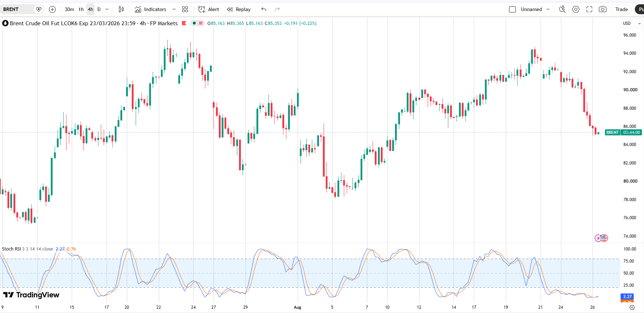Expand the timeframe interval dropdown
Image resolution: width=644 pixels, height=313 pixels.
(107, 9)
